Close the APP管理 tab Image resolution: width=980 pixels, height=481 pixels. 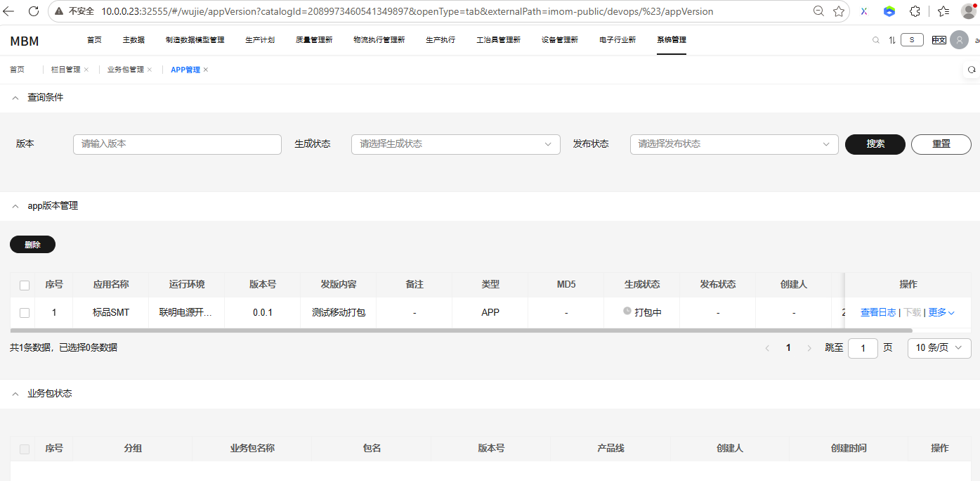[x=206, y=70]
